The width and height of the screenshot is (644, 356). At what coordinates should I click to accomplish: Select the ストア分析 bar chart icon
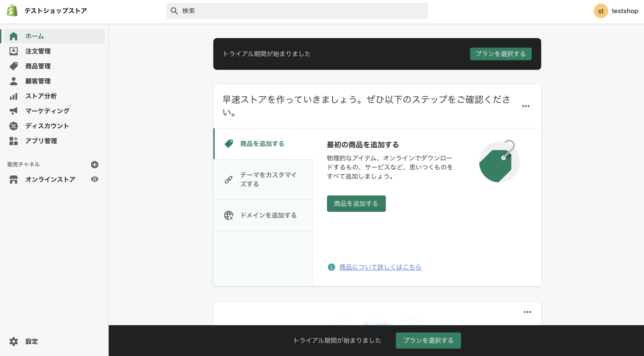pos(14,96)
